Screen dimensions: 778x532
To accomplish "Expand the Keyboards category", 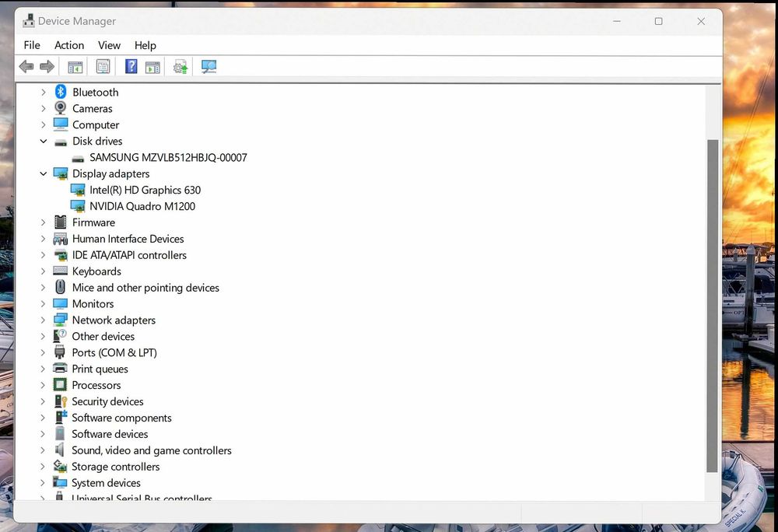I will point(43,271).
